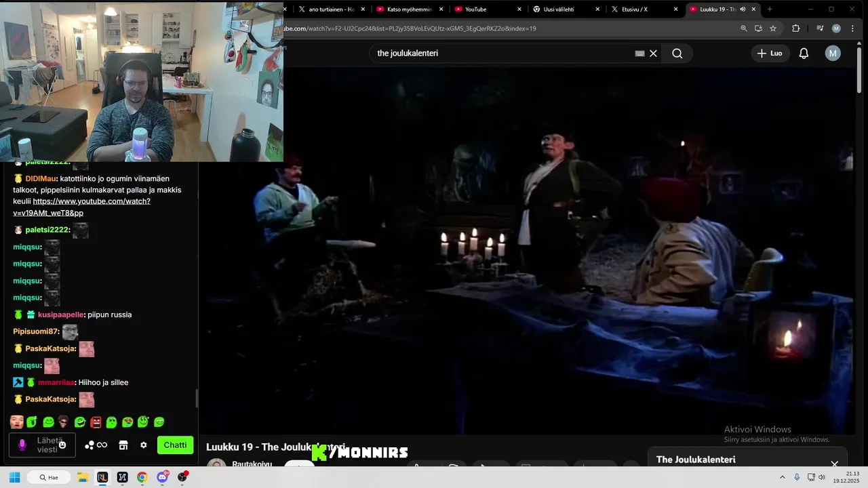The height and width of the screenshot is (488, 868).
Task: Click the Chrome address bar URL
Action: point(410,28)
